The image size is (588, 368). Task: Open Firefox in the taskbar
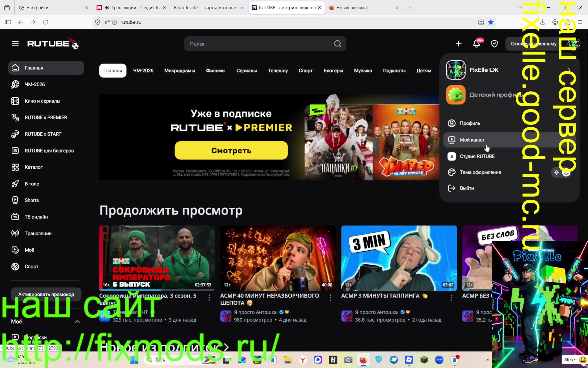click(363, 360)
